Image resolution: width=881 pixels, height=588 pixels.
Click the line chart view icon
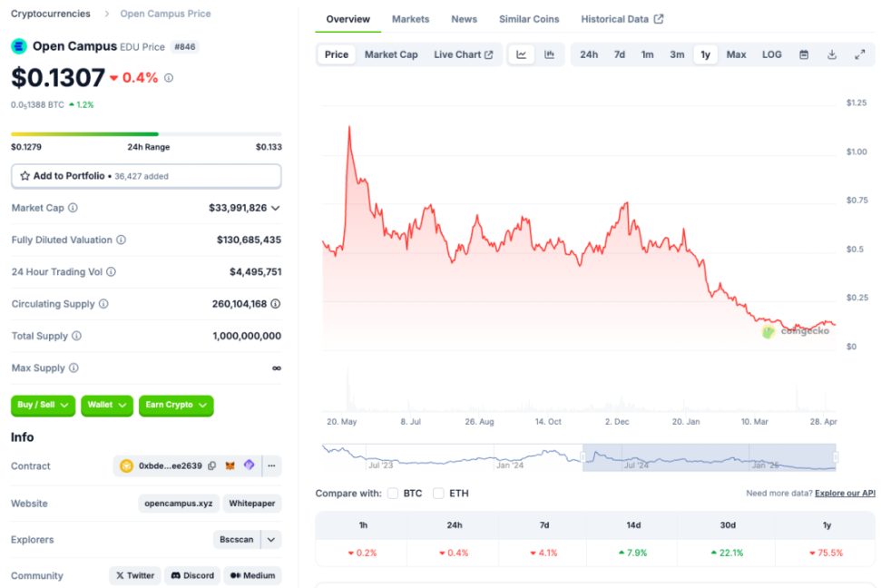522,54
